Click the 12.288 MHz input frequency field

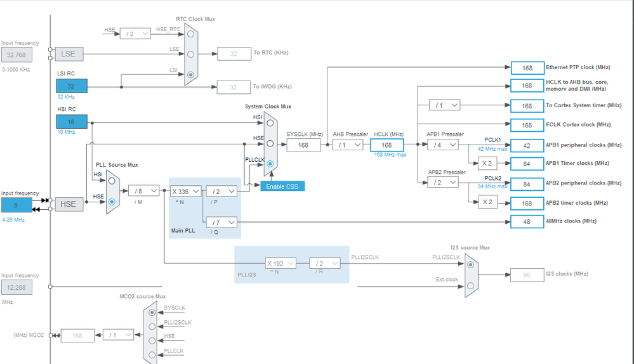tap(17, 288)
